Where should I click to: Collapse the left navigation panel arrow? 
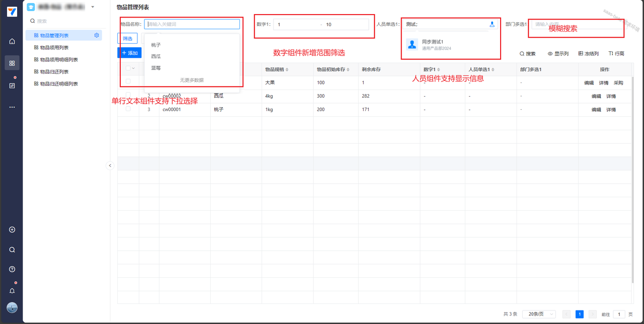click(x=110, y=166)
